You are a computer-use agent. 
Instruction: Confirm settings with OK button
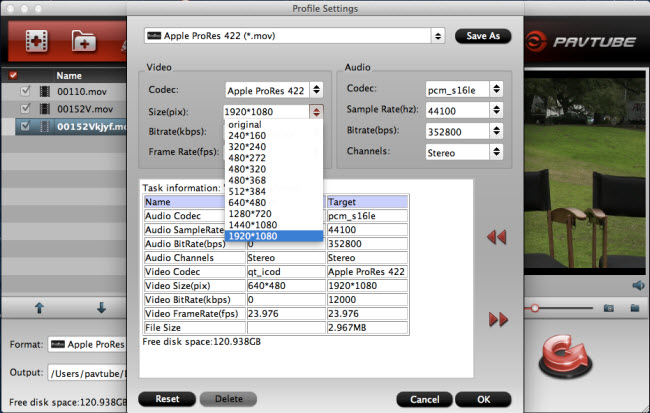pyautogui.click(x=483, y=399)
